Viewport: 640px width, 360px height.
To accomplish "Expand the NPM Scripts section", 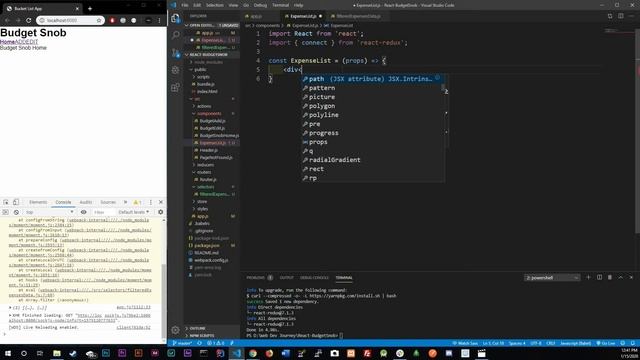I will click(x=202, y=336).
